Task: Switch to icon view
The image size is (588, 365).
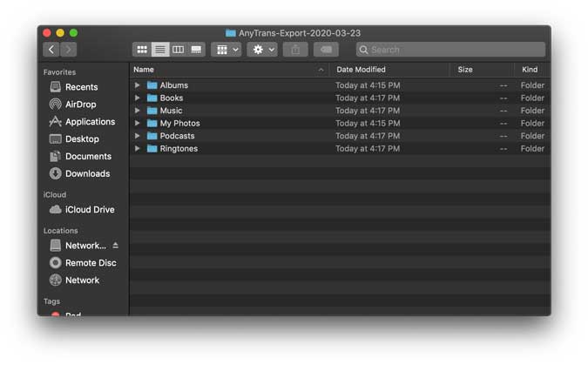Action: click(x=142, y=50)
